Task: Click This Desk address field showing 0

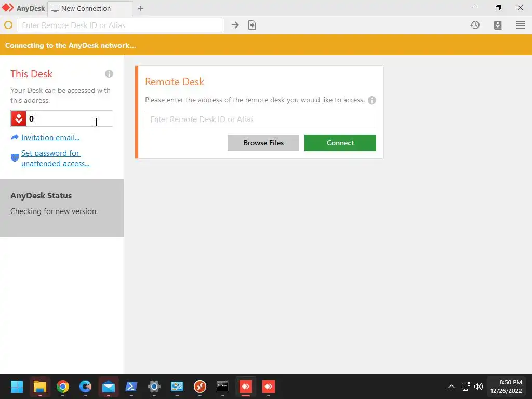Action: (62, 118)
